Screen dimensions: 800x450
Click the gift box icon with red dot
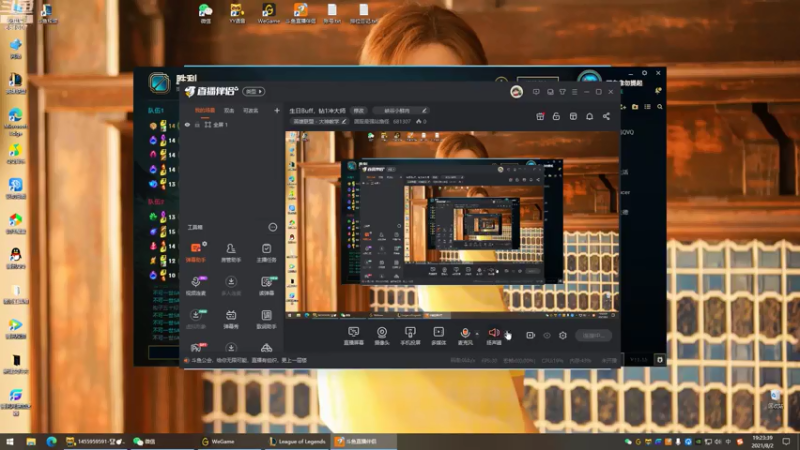tap(540, 116)
